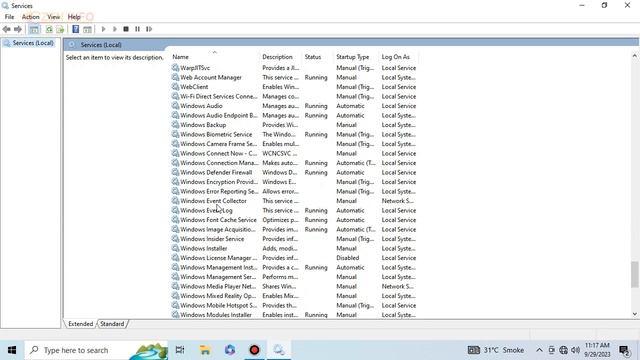Viewport: 640px width, 360px height.
Task: Click the taskbar search box
Action: tap(96, 350)
